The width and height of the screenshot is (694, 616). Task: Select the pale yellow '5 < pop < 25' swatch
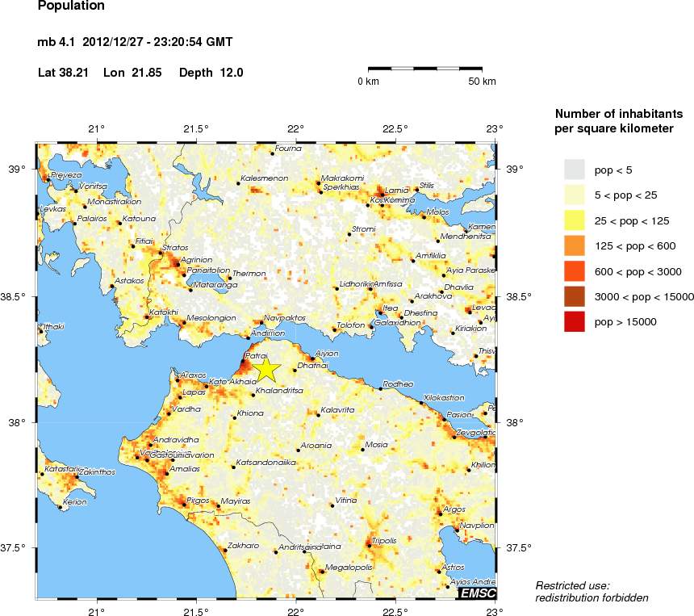[x=574, y=195]
